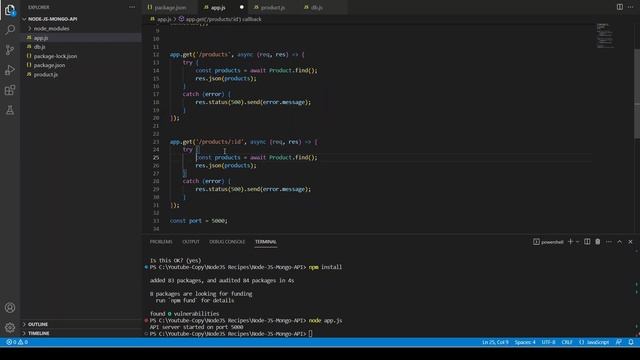The width and height of the screenshot is (640, 360).
Task: Open the Extensions view
Action: point(10,90)
